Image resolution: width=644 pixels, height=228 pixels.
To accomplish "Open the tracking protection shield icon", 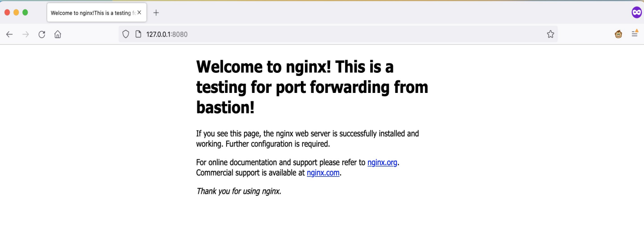I will (x=126, y=35).
